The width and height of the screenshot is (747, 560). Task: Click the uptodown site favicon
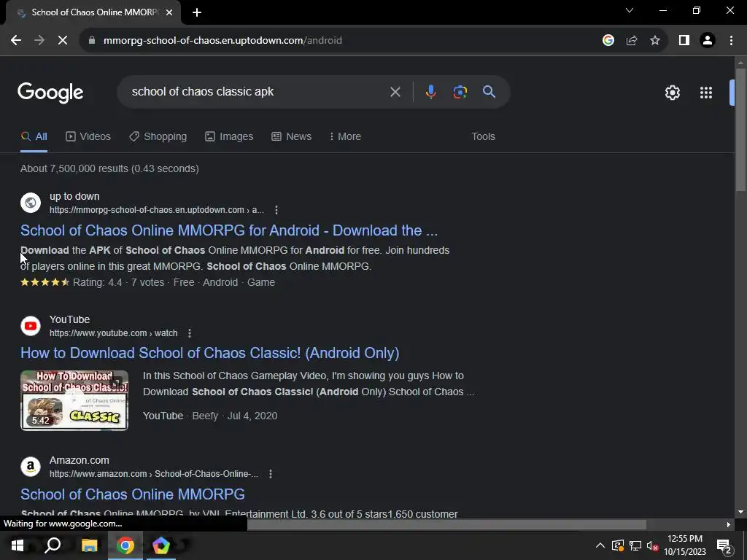click(x=31, y=203)
